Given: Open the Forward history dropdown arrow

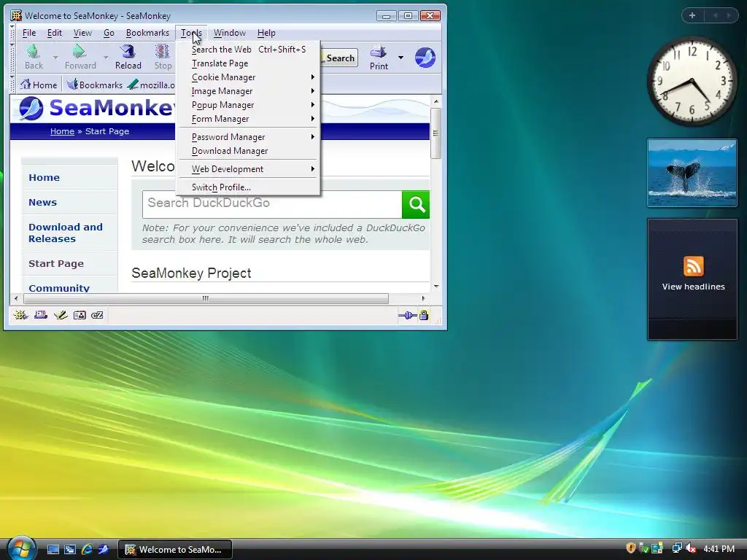Looking at the screenshot, I should 106,58.
